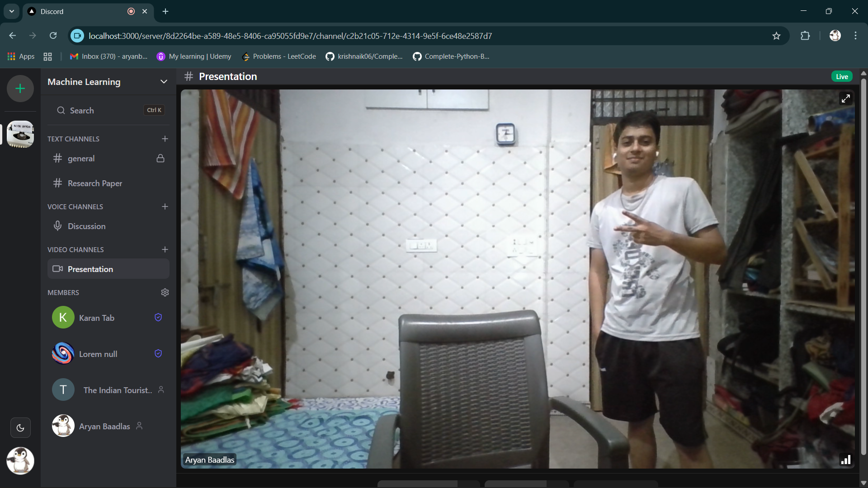Expand the video to fullscreen

845,99
